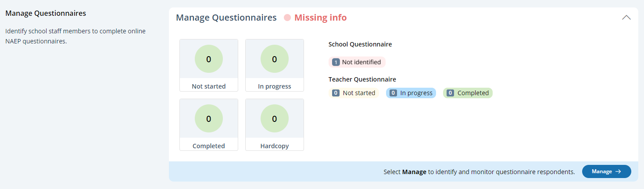Click the Manage Questionnaires panel heading
Viewport: 644px width, 189px height.
click(x=226, y=18)
